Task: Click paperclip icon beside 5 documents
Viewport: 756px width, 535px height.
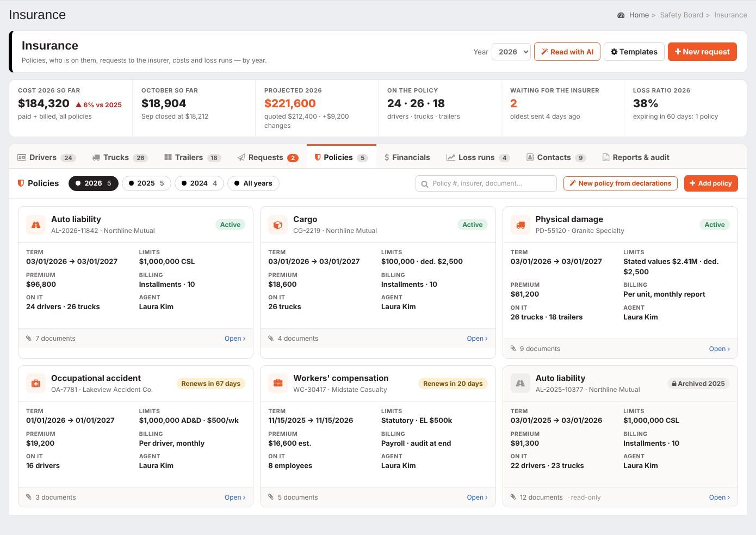Action: coord(271,497)
